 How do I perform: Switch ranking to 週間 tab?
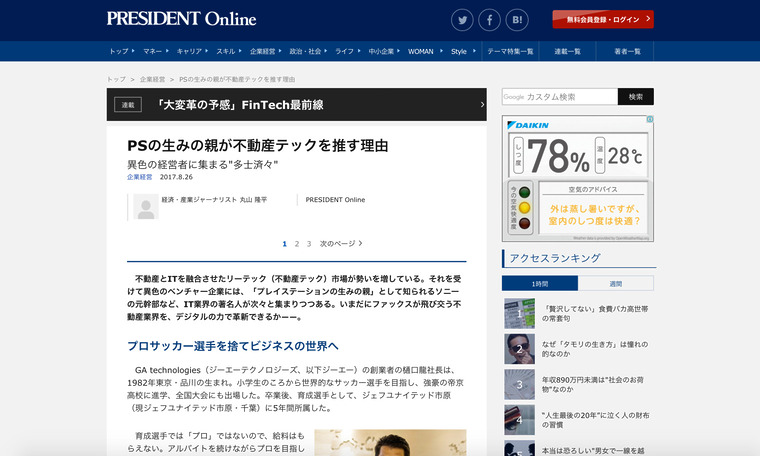[x=615, y=284]
